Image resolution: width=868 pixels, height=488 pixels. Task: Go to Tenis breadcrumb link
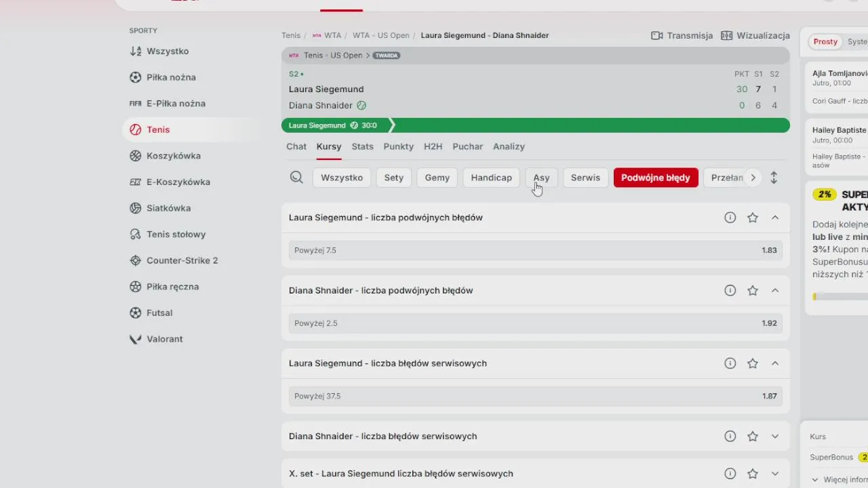(291, 35)
